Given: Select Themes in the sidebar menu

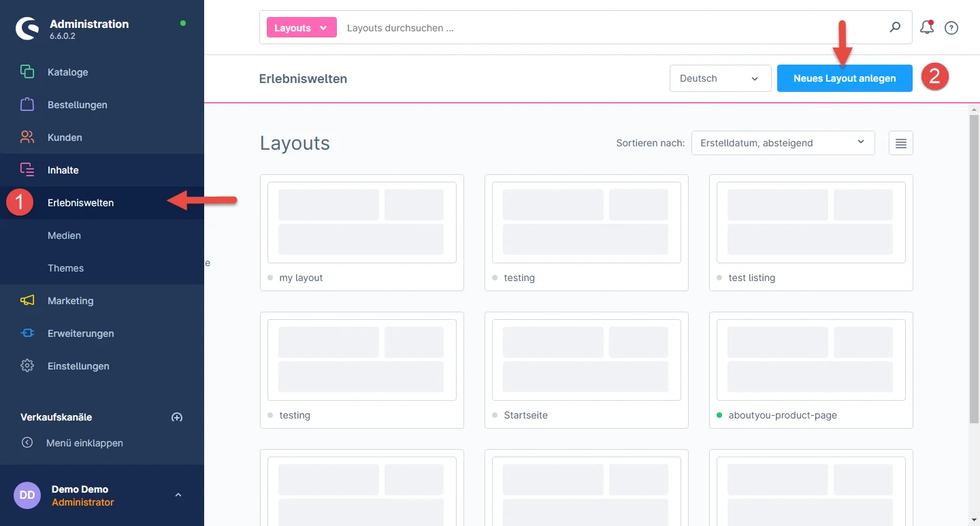Looking at the screenshot, I should pos(65,268).
